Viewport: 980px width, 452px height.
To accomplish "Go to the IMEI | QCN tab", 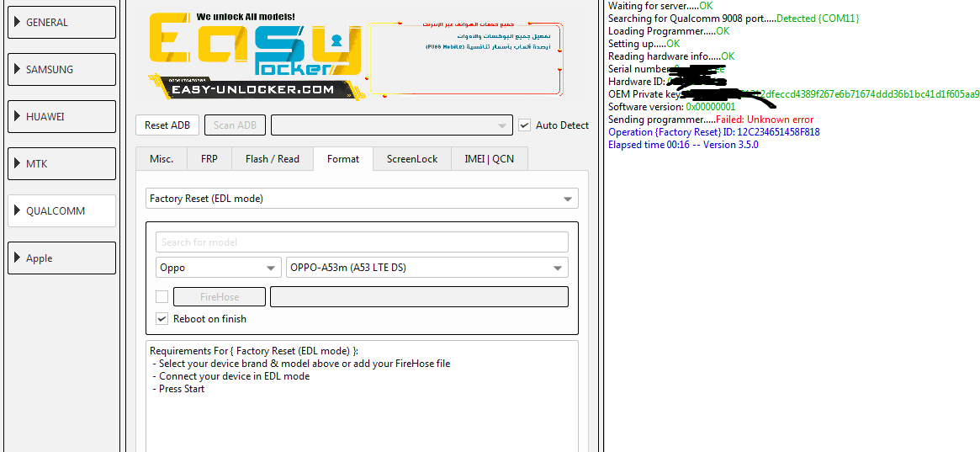I will 490,159.
